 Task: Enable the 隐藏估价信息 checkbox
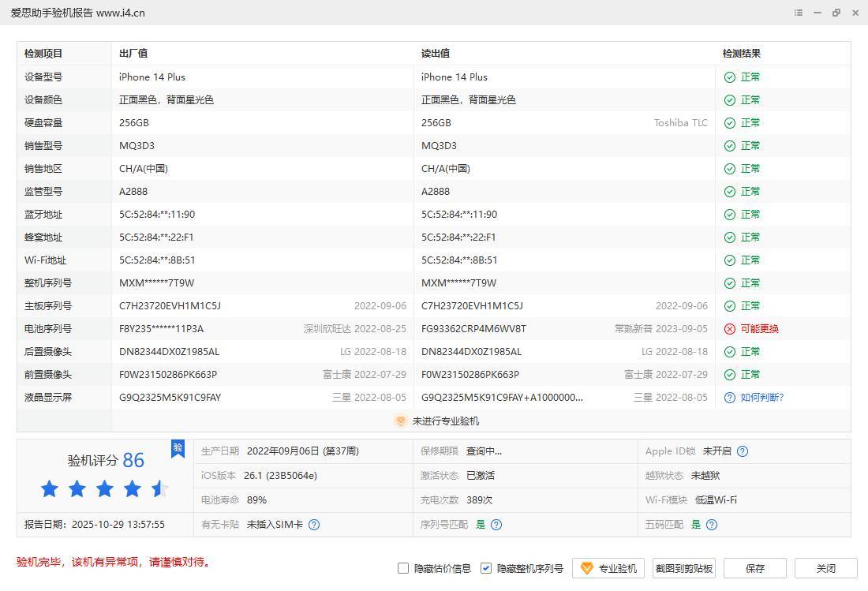point(403,568)
